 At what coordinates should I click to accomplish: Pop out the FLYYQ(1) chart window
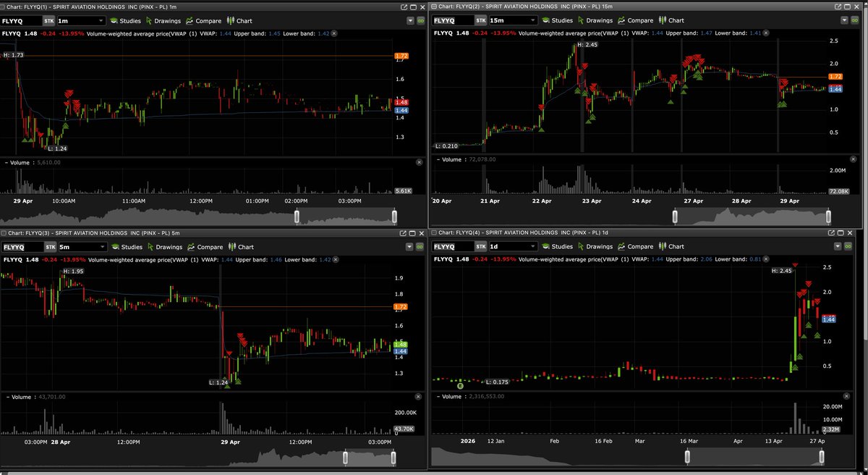click(x=404, y=7)
